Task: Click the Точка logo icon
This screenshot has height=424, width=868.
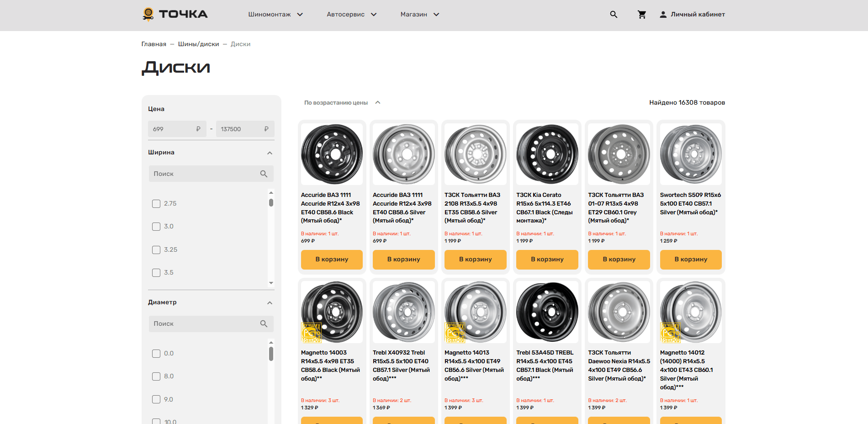Action: coord(148,14)
